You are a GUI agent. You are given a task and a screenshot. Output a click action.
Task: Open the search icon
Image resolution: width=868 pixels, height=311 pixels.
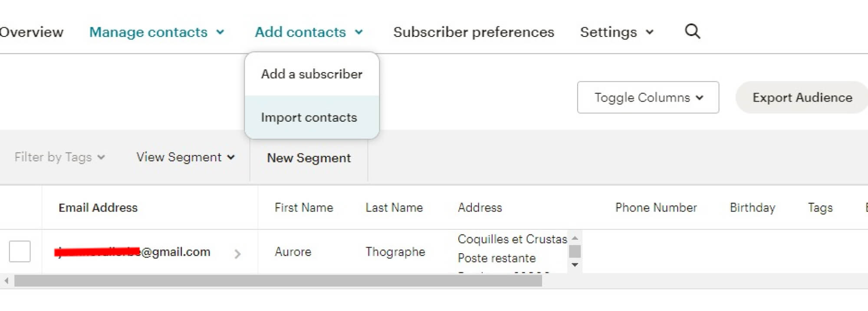pyautogui.click(x=692, y=31)
